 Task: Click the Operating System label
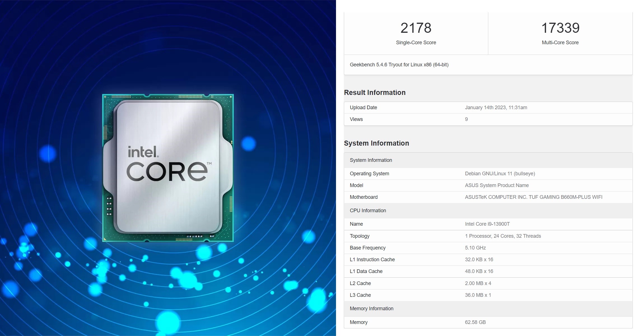(x=369, y=174)
